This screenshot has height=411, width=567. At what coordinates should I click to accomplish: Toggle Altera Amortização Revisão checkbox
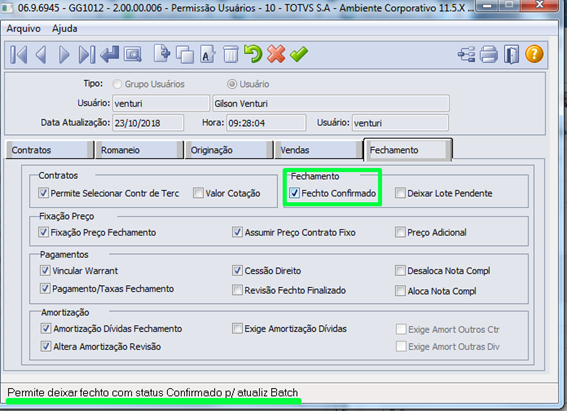click(x=46, y=346)
